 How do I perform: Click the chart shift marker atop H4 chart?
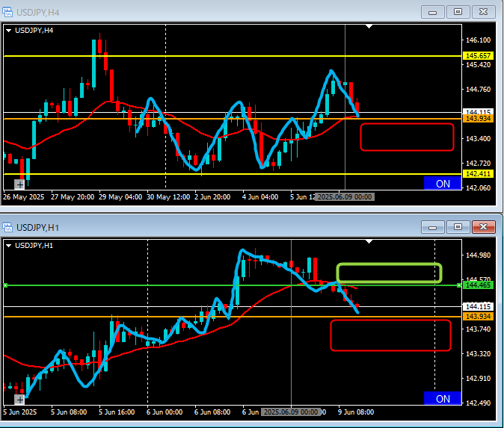(369, 26)
